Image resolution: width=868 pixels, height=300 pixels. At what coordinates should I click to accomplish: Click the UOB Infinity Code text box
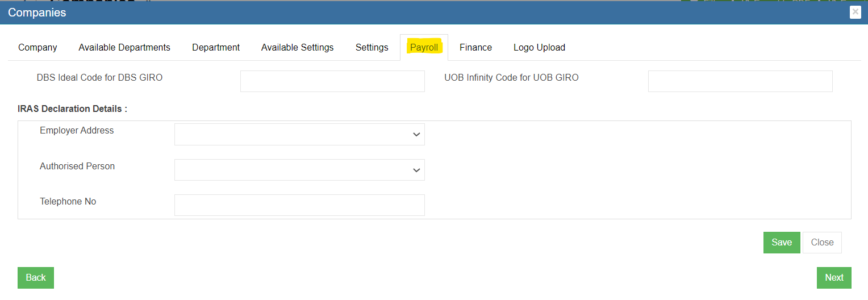pyautogui.click(x=740, y=81)
